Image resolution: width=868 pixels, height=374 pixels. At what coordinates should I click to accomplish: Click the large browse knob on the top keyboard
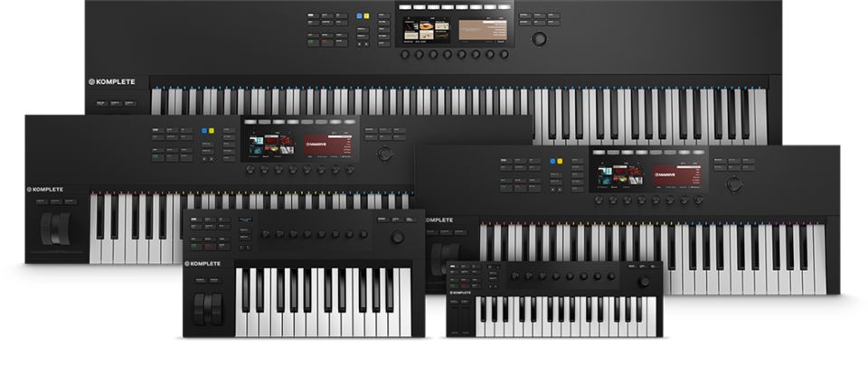tap(539, 39)
